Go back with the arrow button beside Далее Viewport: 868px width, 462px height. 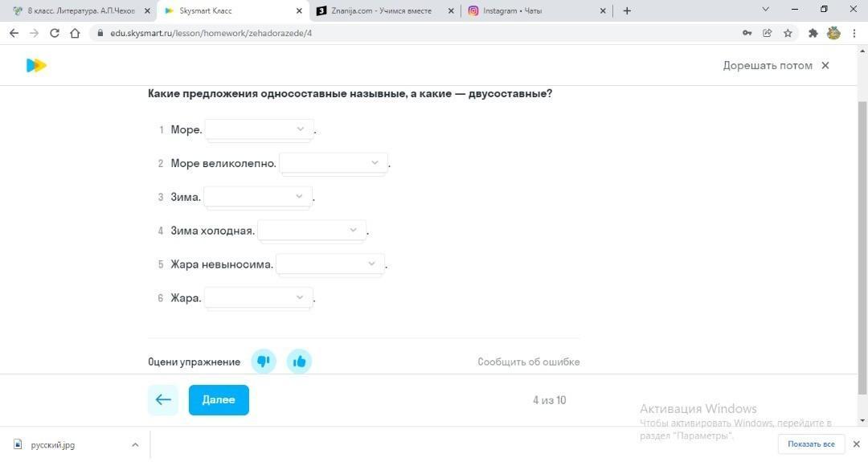163,399
